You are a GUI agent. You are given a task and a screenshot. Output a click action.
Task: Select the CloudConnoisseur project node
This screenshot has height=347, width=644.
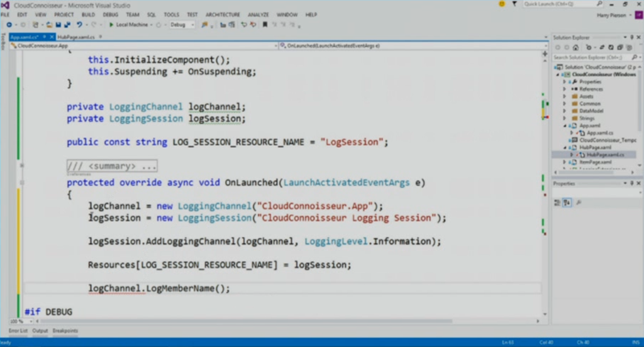604,74
